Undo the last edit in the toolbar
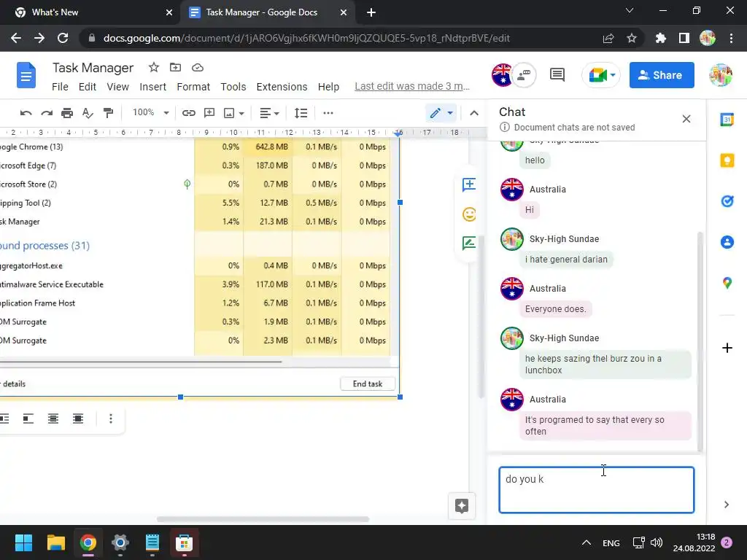 pyautogui.click(x=26, y=113)
